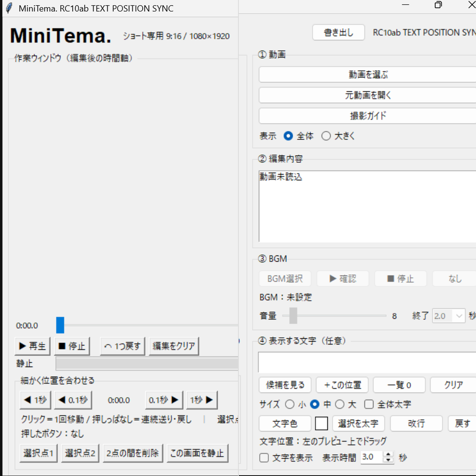Click the MiniTema feather app icon
The image size is (476, 476).
[9, 8]
